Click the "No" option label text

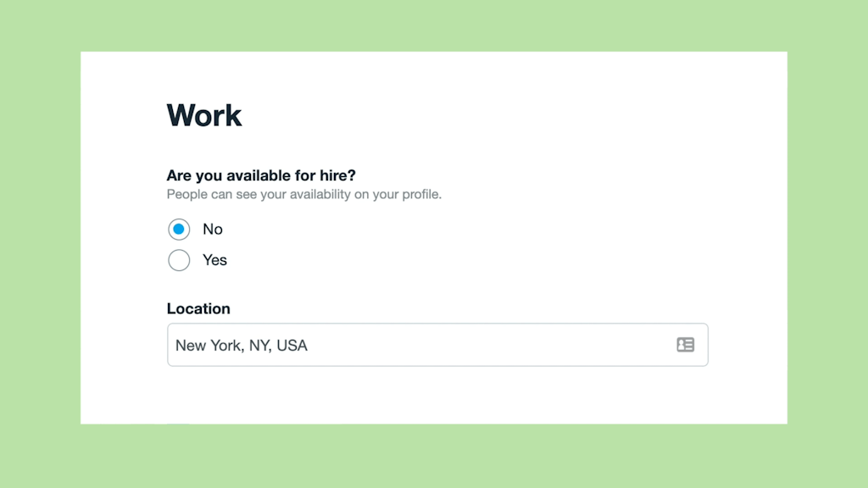tap(213, 230)
